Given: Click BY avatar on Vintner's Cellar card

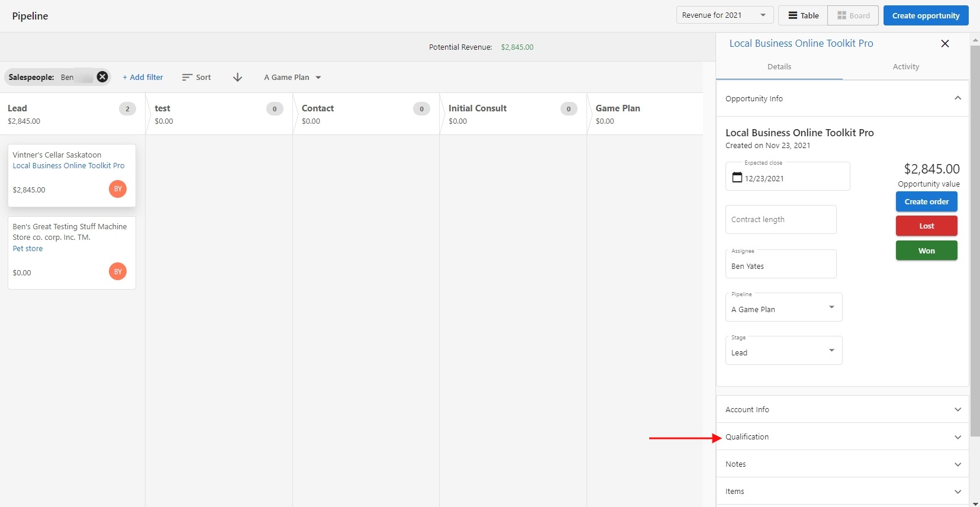Looking at the screenshot, I should (118, 189).
